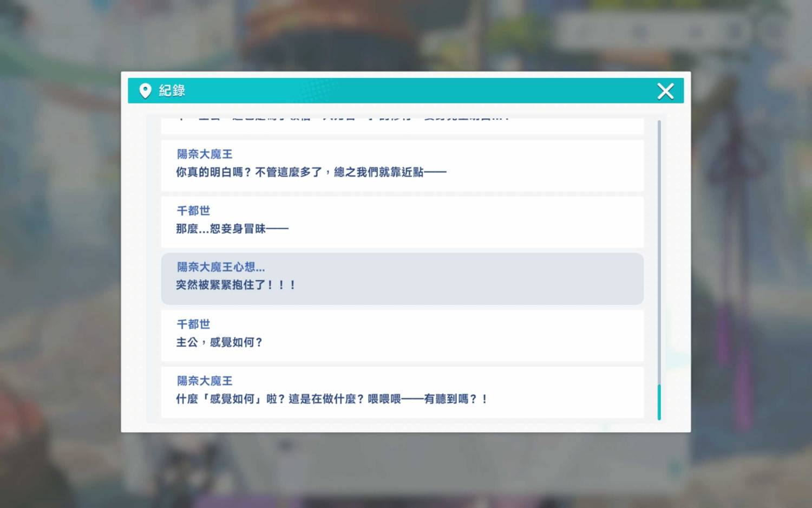Screen dimensions: 812x508
Task: Click the 紀錄 title text
Action: click(172, 91)
